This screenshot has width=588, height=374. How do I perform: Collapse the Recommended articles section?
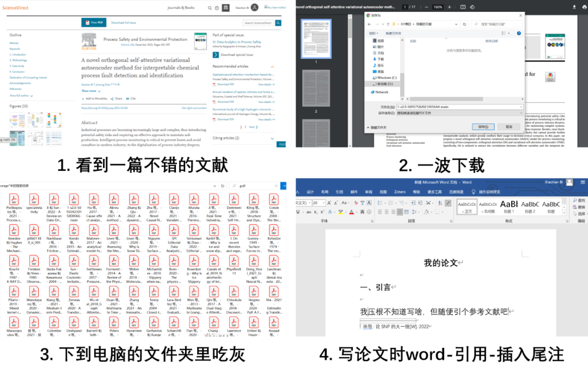tap(272, 67)
